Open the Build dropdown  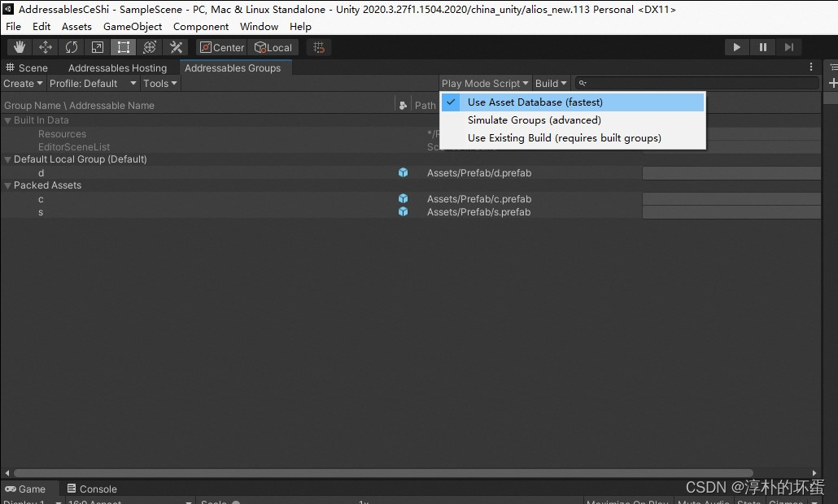tap(551, 83)
